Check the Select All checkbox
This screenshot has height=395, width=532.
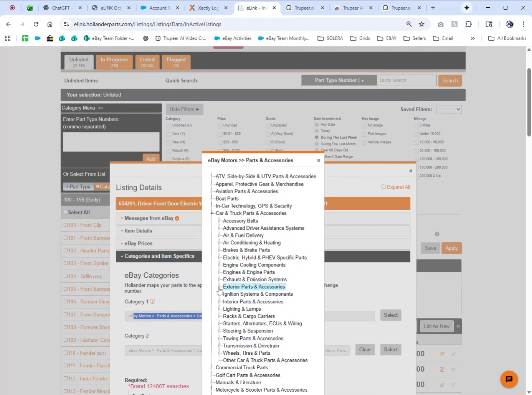click(x=66, y=212)
